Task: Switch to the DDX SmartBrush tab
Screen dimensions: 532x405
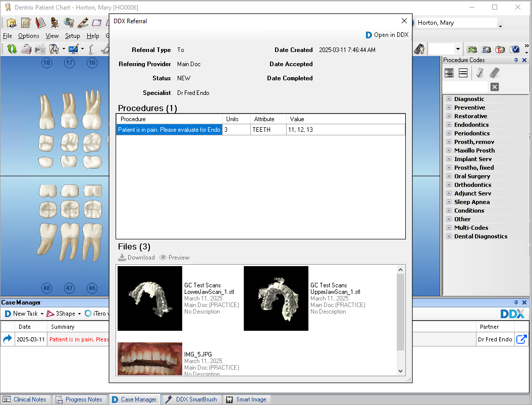Action: pos(191,399)
